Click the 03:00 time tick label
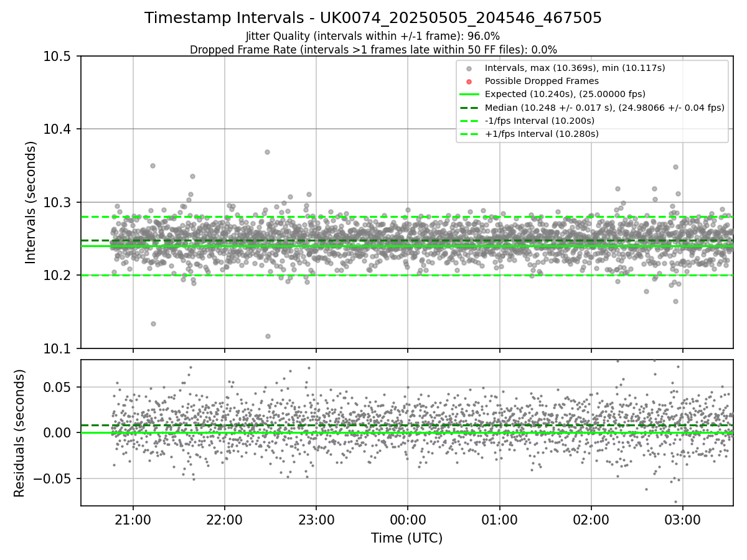The image size is (747, 560). (683, 520)
